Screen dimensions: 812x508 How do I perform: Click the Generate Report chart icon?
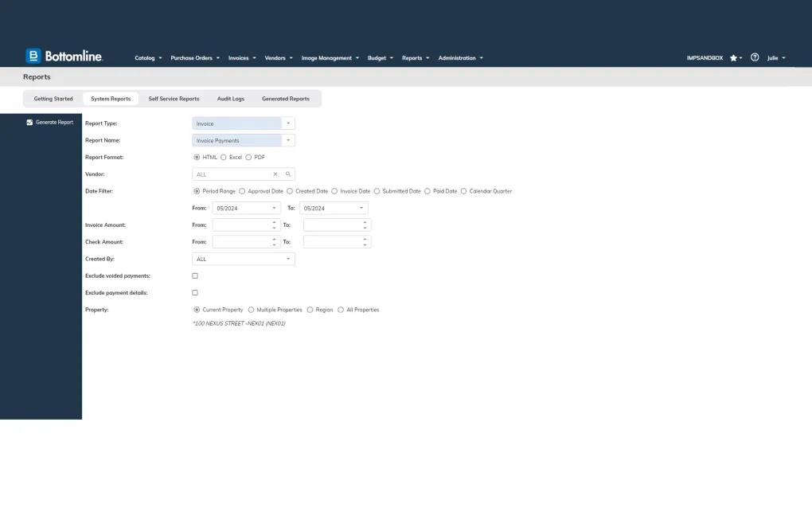coord(29,123)
